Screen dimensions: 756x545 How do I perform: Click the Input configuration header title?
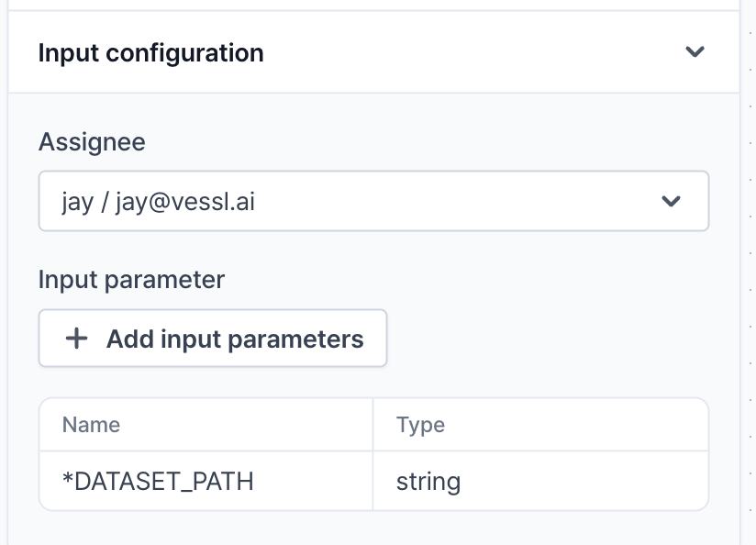tap(150, 53)
